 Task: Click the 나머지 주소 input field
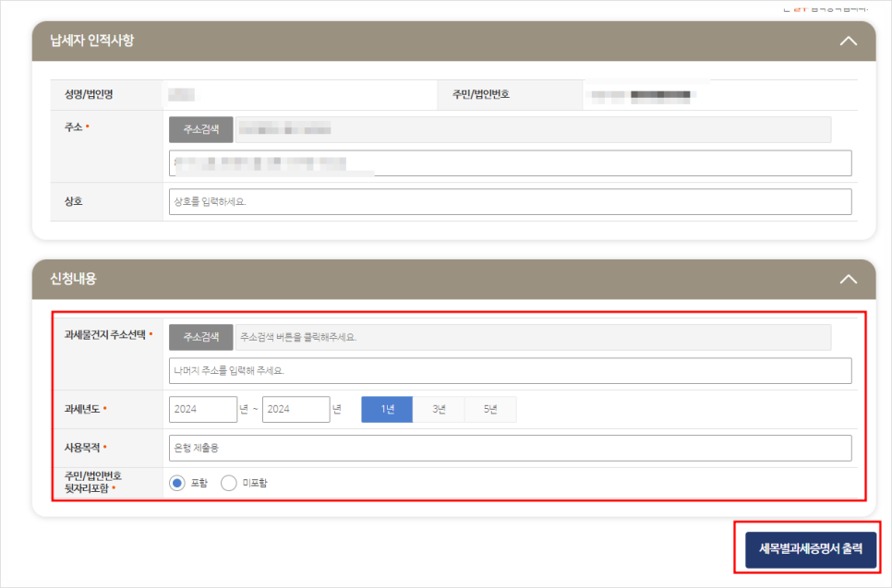click(x=508, y=371)
